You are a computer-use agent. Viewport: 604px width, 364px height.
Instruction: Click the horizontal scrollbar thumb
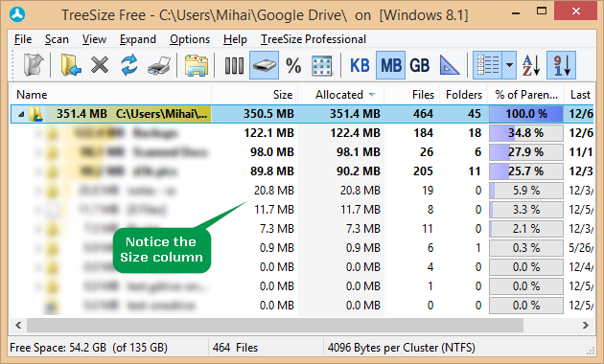tap(274, 325)
